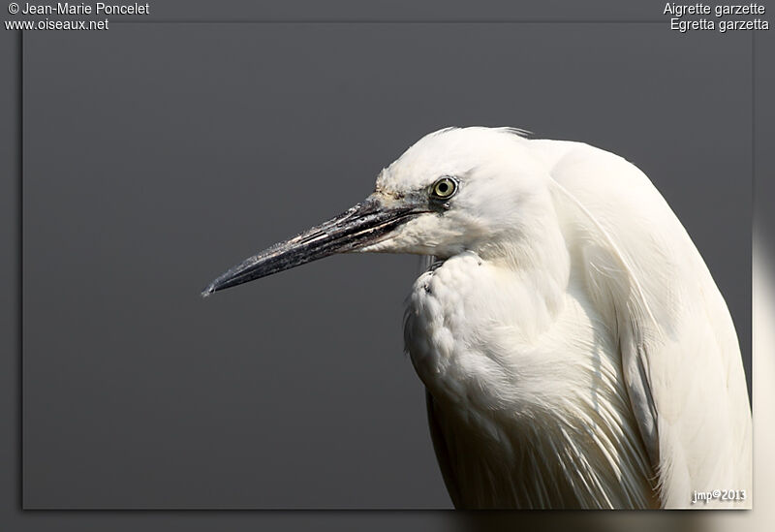Image resolution: width=775 pixels, height=532 pixels.
Task: Click the "© Jean-Marie Poncelet" credit text
Action: tap(78, 9)
